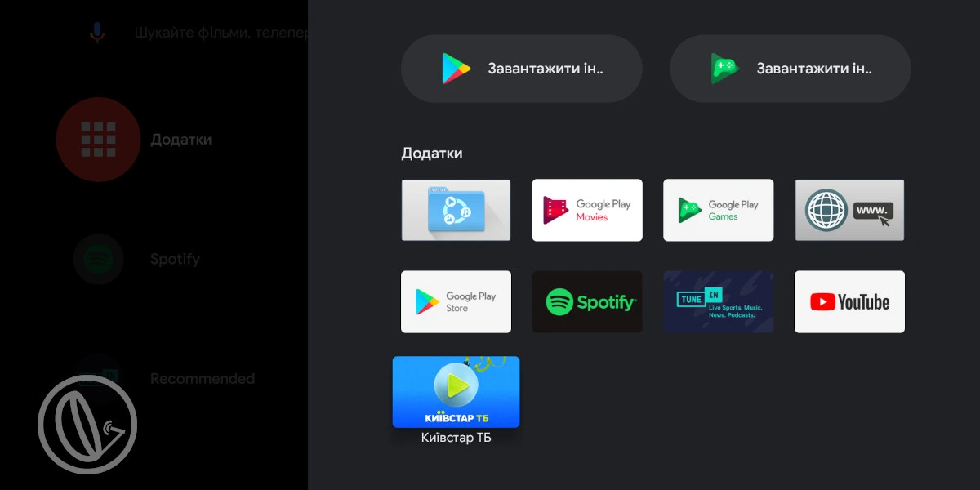Click the Play Store download apps button
This screenshot has width=980, height=490.
click(521, 69)
